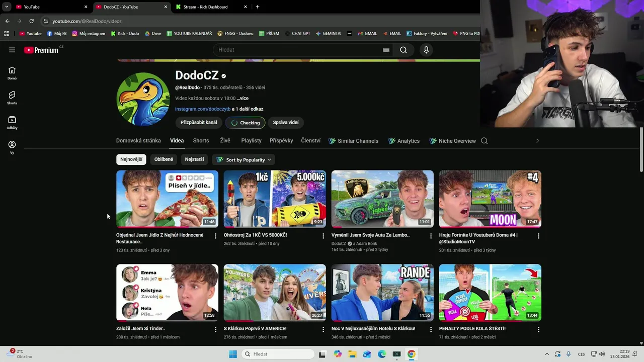Open Odběry subscriptions in sidebar
The height and width of the screenshot is (362, 644).
tap(12, 123)
